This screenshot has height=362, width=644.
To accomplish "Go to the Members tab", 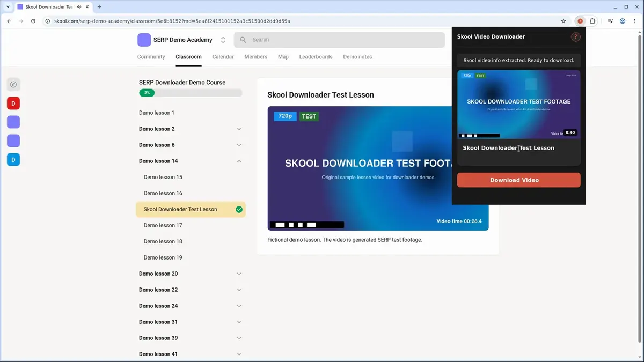I will click(x=255, y=57).
